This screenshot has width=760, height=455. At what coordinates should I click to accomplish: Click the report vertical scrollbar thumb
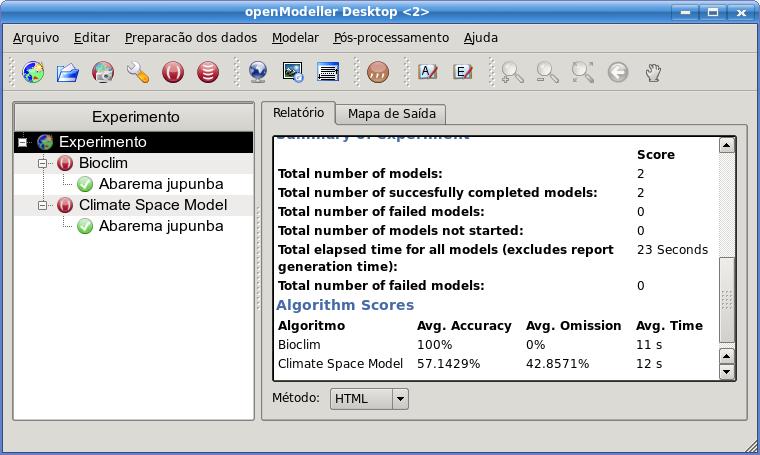[726, 299]
